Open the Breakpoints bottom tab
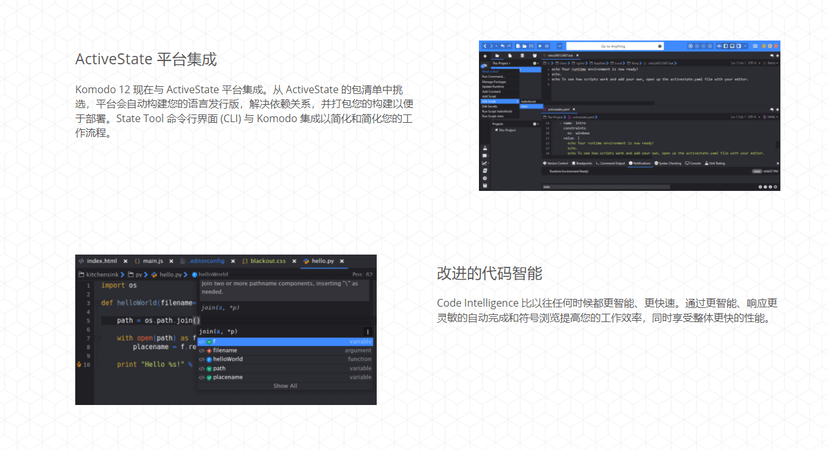The image size is (828, 450). pyautogui.click(x=582, y=163)
